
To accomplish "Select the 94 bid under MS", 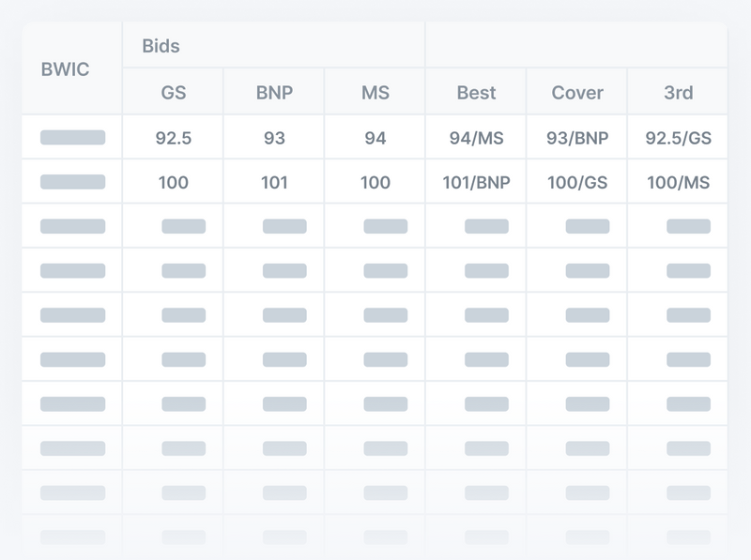I will (x=375, y=136).
